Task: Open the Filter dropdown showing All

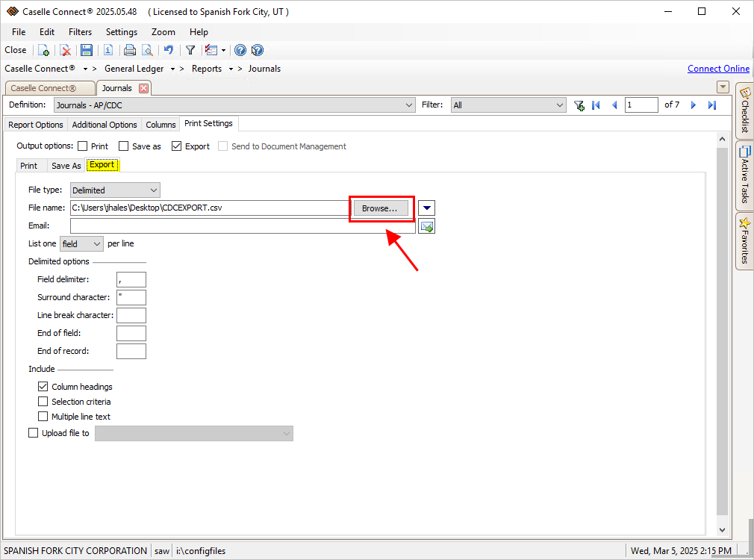Action: (x=508, y=105)
